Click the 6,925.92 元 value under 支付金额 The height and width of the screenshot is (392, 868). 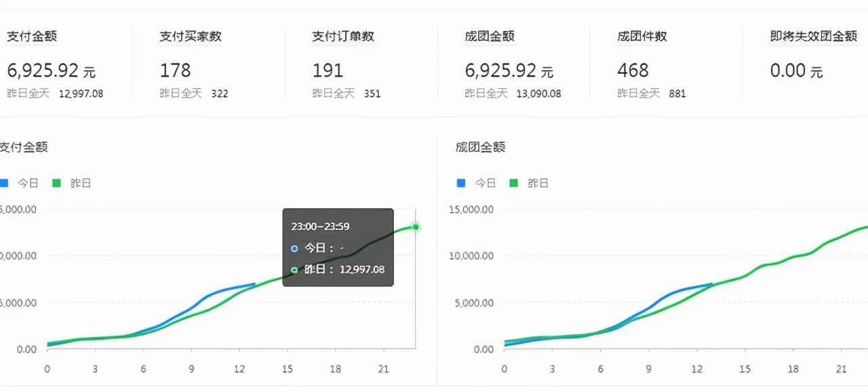pos(52,71)
